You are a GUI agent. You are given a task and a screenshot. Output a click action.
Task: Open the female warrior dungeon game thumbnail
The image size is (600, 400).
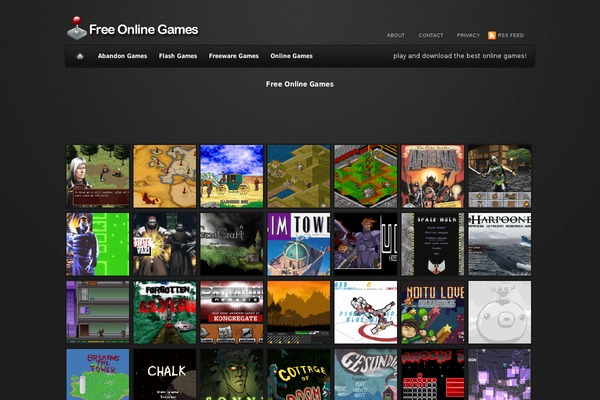click(x=500, y=176)
